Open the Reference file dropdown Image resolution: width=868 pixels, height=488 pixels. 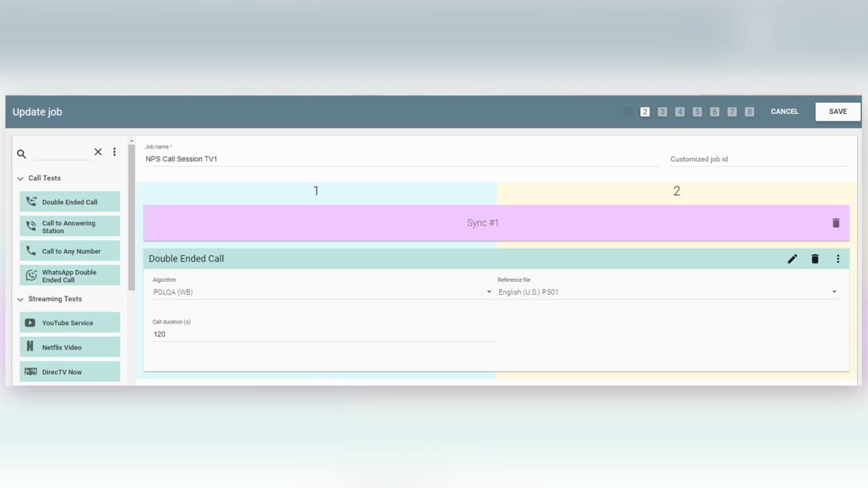[x=834, y=291]
